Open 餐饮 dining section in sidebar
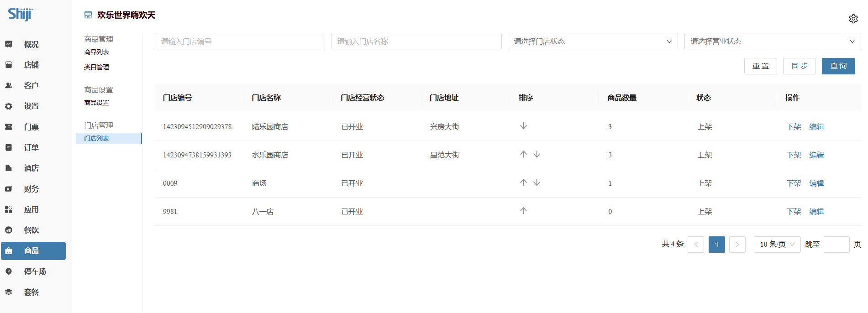The height and width of the screenshot is (313, 868). (31, 230)
